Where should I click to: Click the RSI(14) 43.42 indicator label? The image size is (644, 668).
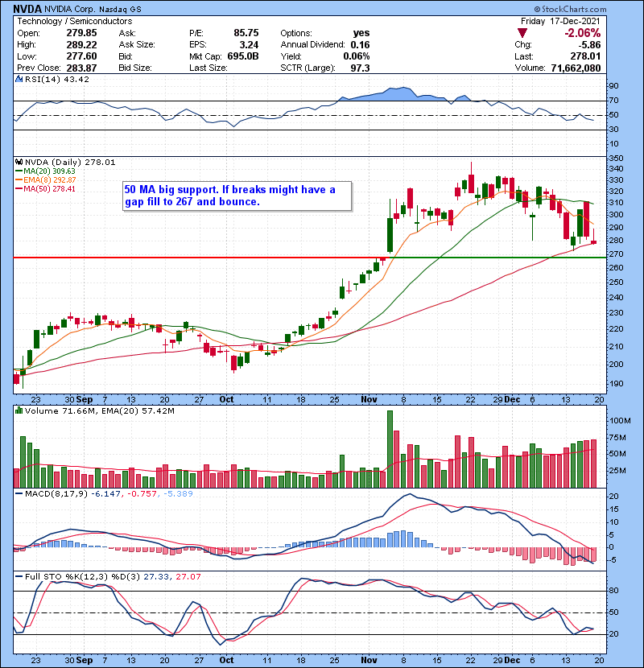(x=56, y=79)
